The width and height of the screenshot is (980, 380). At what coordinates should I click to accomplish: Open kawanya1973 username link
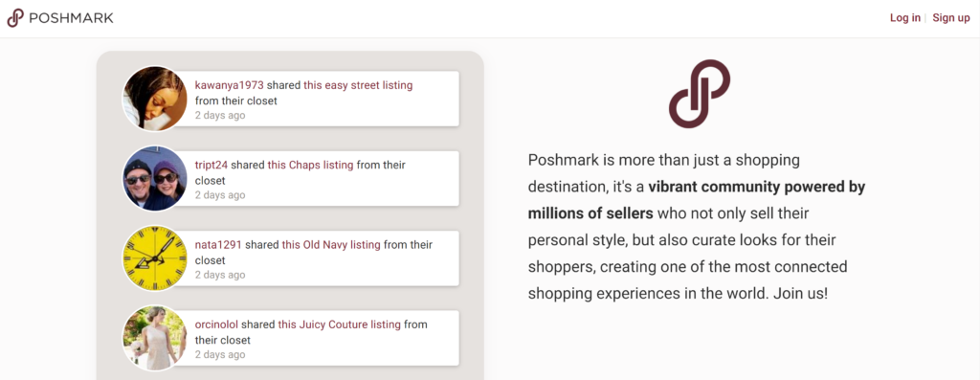(230, 85)
